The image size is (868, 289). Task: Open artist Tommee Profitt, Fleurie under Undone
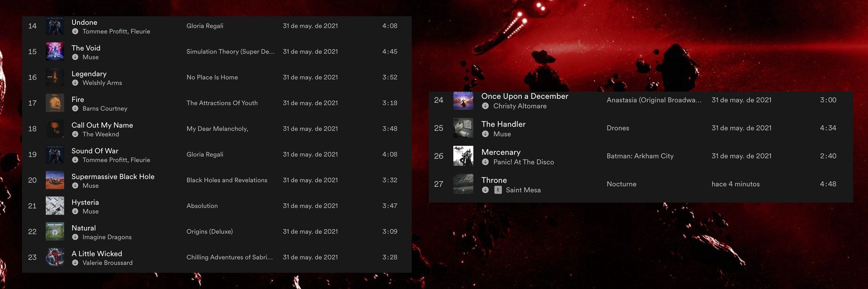(116, 32)
